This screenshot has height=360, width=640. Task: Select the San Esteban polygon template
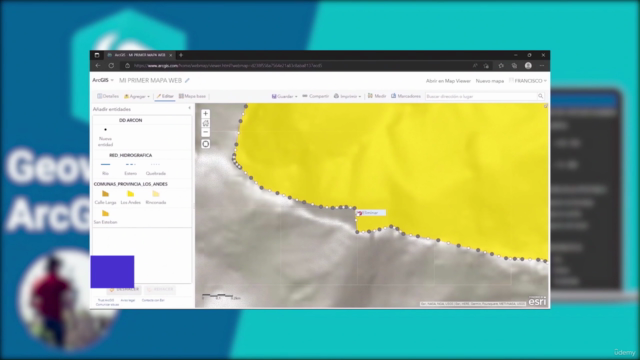coord(105,217)
